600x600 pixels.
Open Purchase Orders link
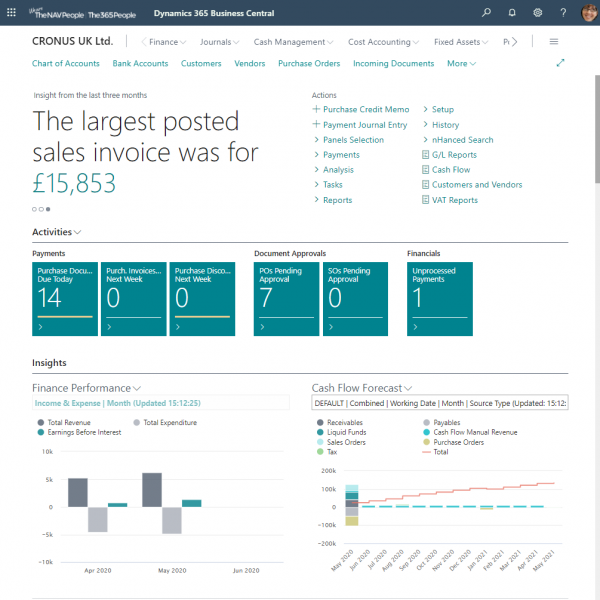click(309, 64)
